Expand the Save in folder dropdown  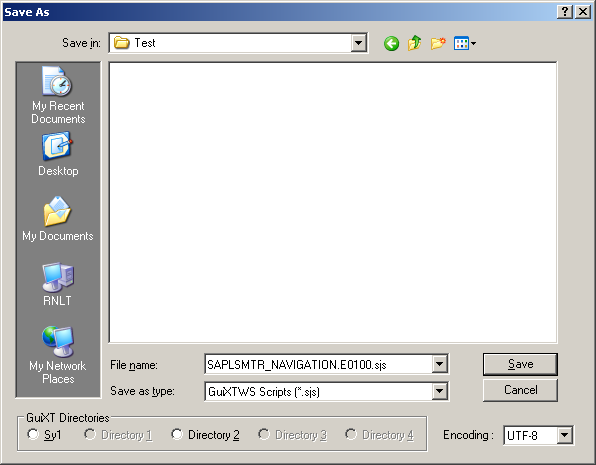click(x=358, y=43)
